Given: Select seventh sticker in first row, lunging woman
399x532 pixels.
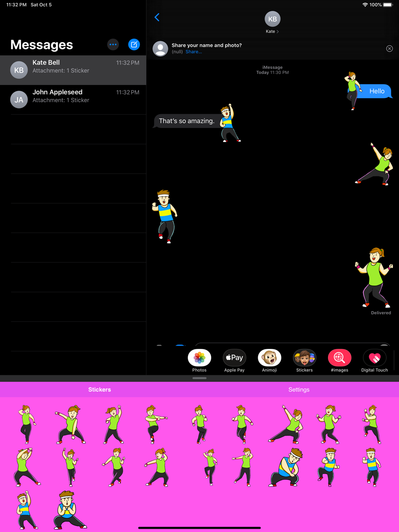Looking at the screenshot, I should (286, 424).
